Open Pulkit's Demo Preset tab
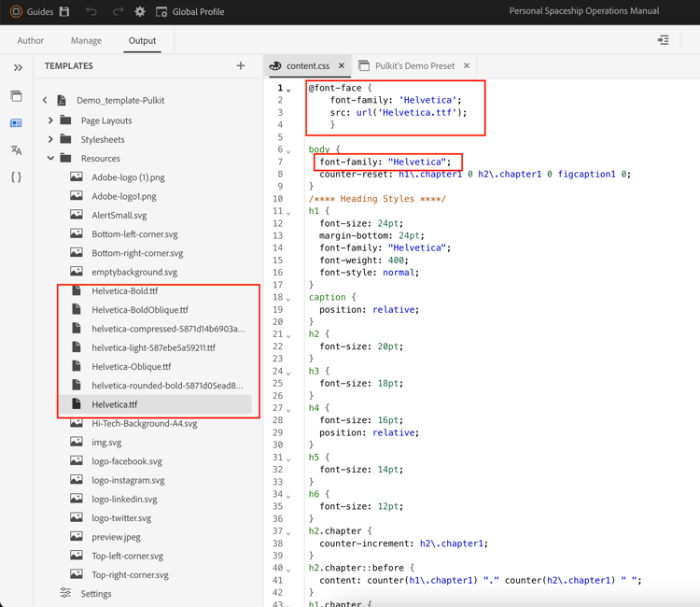The height and width of the screenshot is (607, 700). point(414,66)
